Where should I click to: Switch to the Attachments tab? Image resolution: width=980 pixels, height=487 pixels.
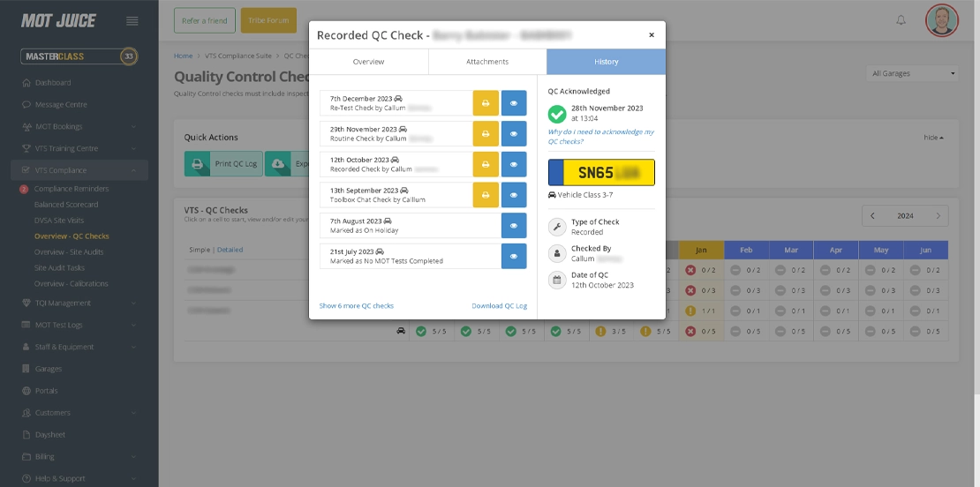[487, 62]
